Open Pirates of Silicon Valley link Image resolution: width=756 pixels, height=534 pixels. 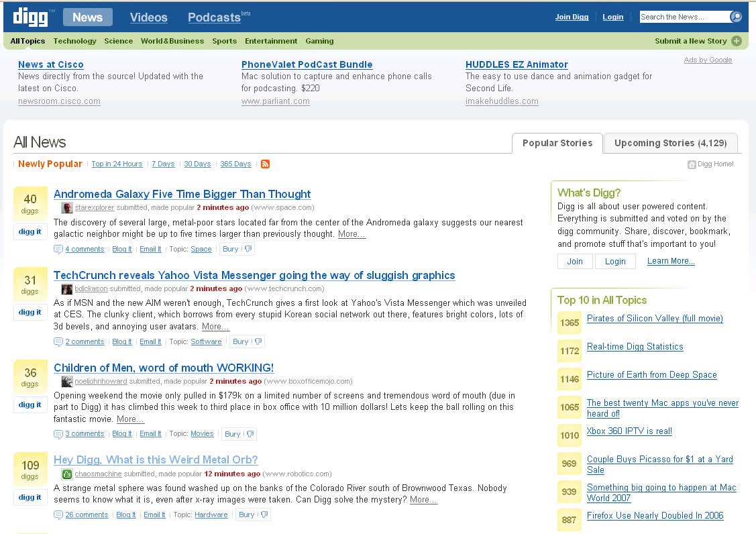(655, 319)
